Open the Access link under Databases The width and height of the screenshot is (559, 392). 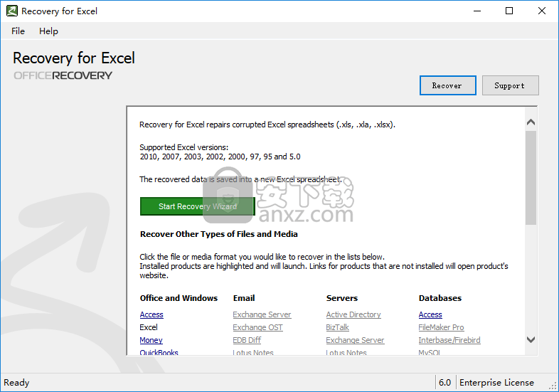pyautogui.click(x=430, y=314)
